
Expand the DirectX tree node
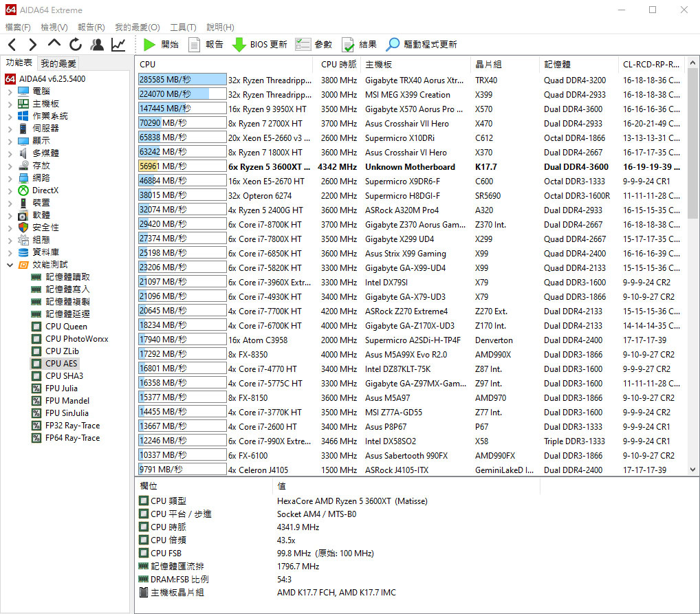(x=10, y=191)
